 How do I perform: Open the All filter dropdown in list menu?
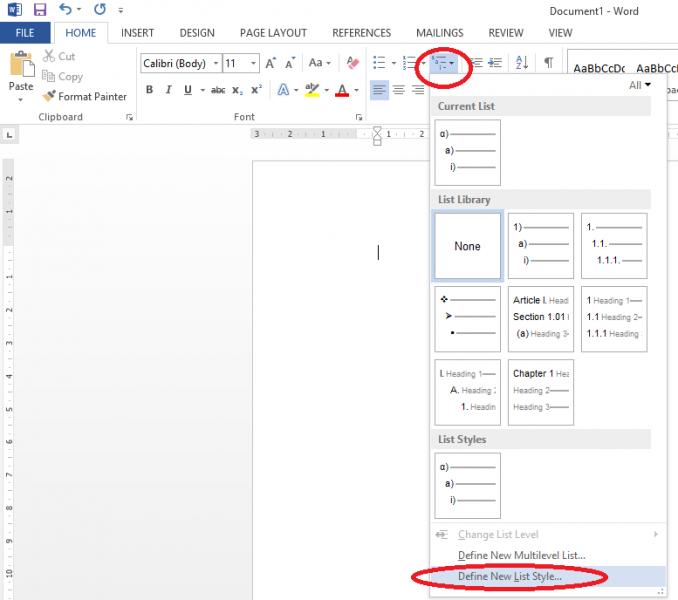point(640,85)
